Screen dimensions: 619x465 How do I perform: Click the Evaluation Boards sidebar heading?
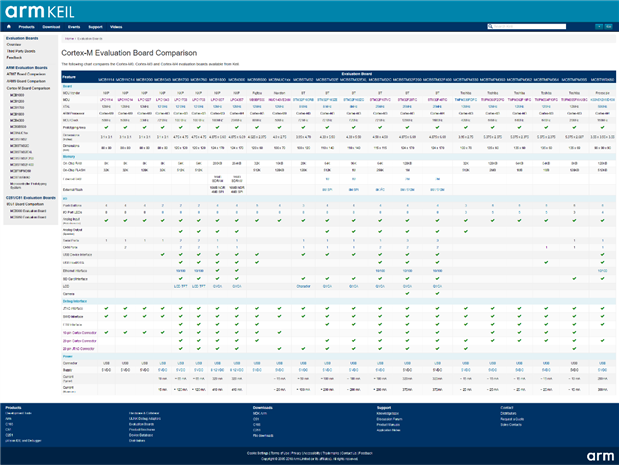22,38
